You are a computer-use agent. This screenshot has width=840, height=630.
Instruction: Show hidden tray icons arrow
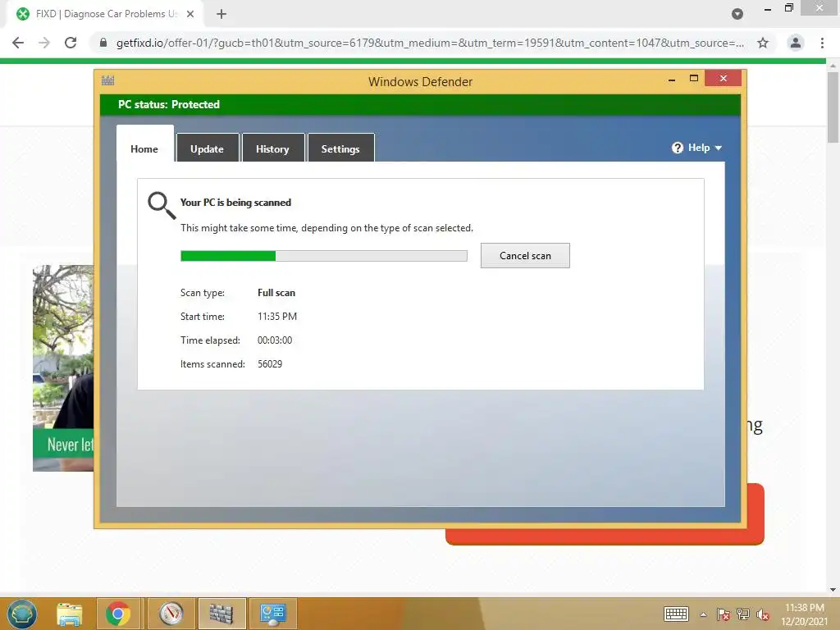tap(703, 614)
